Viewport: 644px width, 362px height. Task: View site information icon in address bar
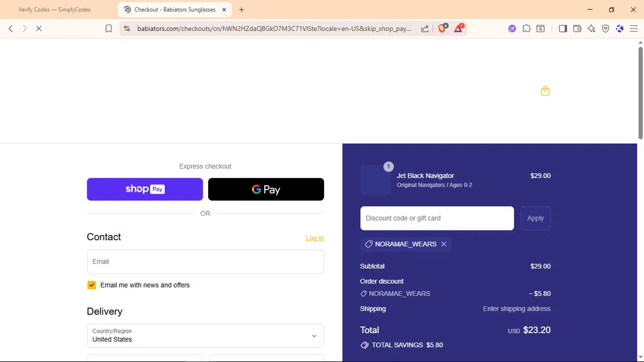point(127,28)
